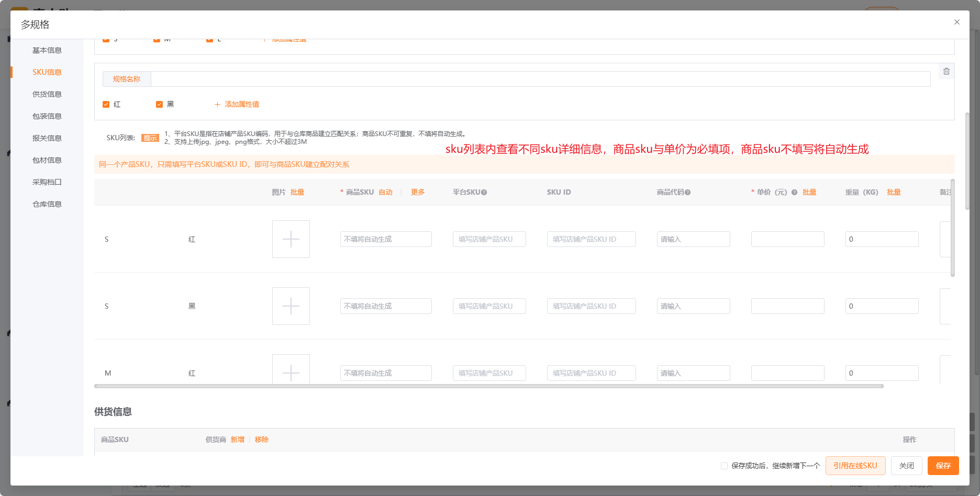
Task: Go to 基本信息 section
Action: coord(47,50)
